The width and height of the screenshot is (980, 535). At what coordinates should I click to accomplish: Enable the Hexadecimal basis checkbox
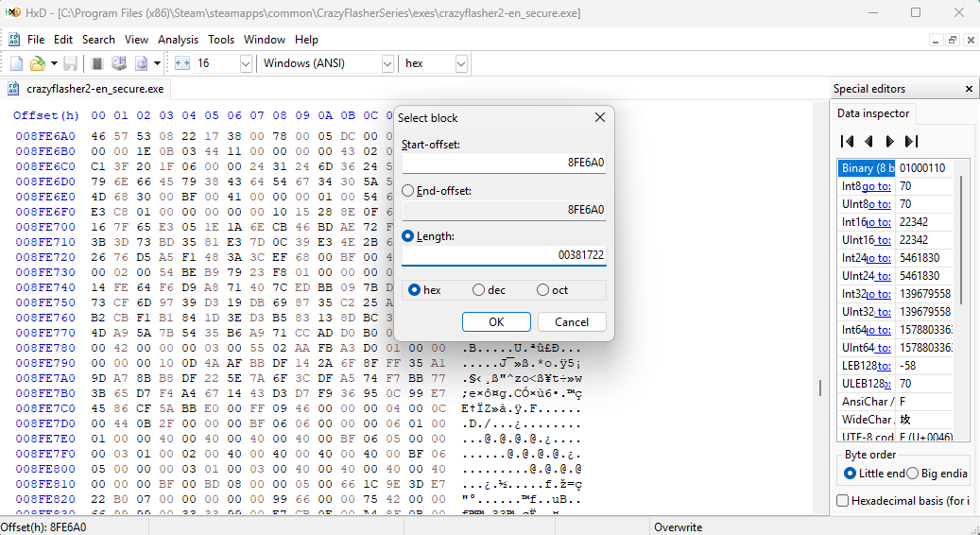[843, 500]
